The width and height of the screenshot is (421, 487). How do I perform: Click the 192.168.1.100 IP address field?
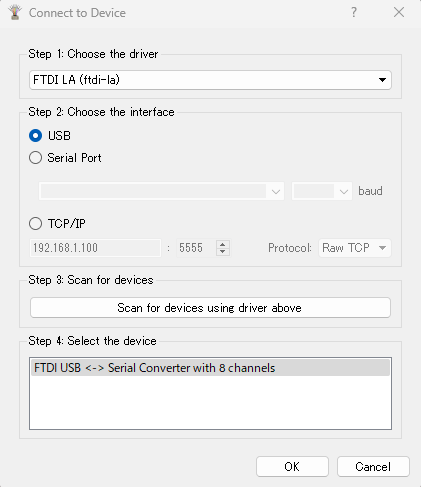[95, 248]
